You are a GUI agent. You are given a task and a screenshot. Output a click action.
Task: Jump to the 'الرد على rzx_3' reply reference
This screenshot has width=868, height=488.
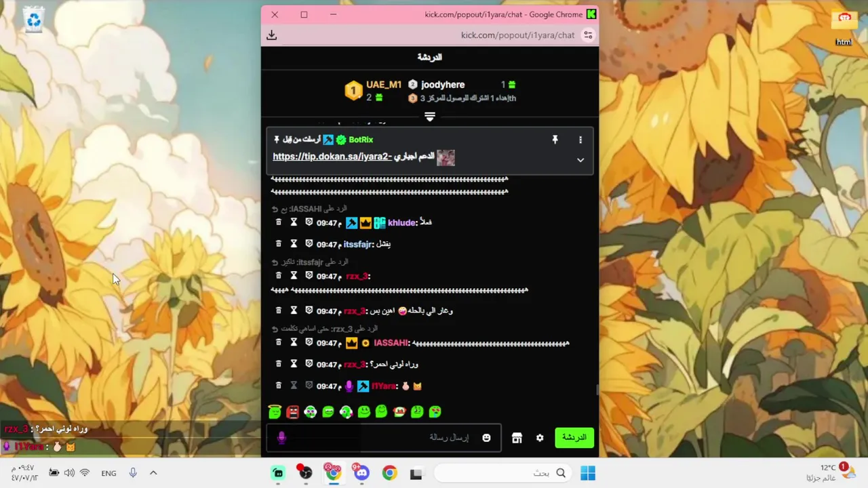[324, 329]
